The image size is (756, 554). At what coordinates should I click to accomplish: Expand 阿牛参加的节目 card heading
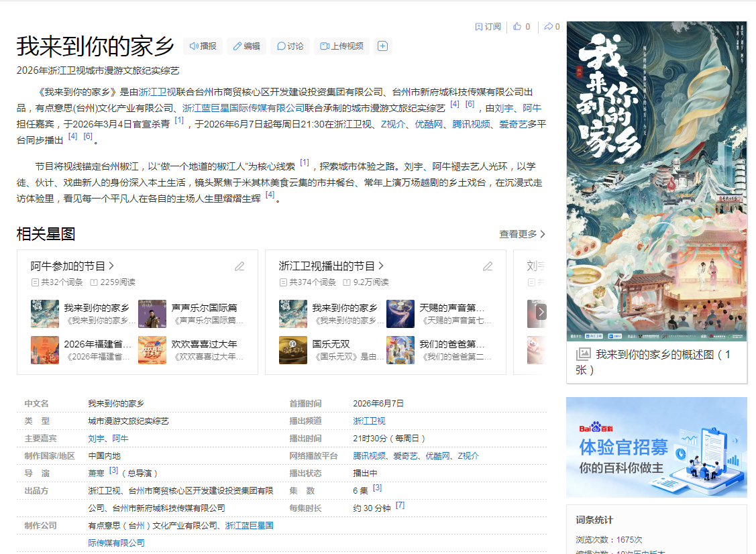coord(72,266)
